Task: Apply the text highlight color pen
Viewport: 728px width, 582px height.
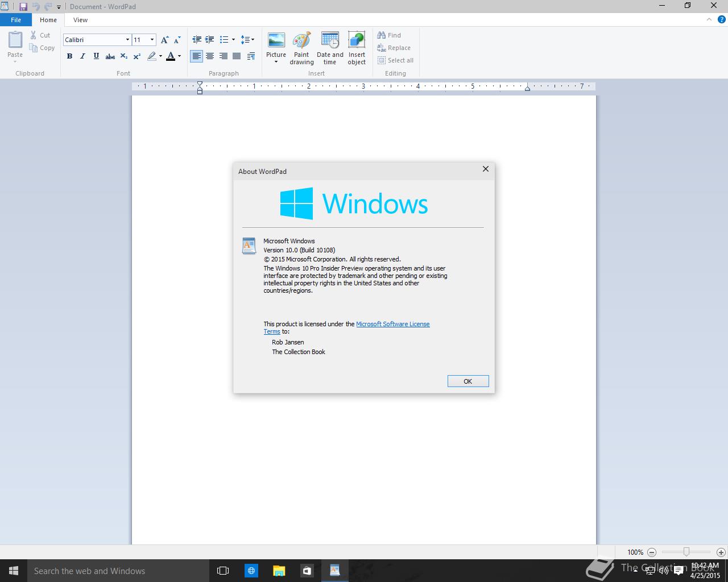Action: pos(151,56)
